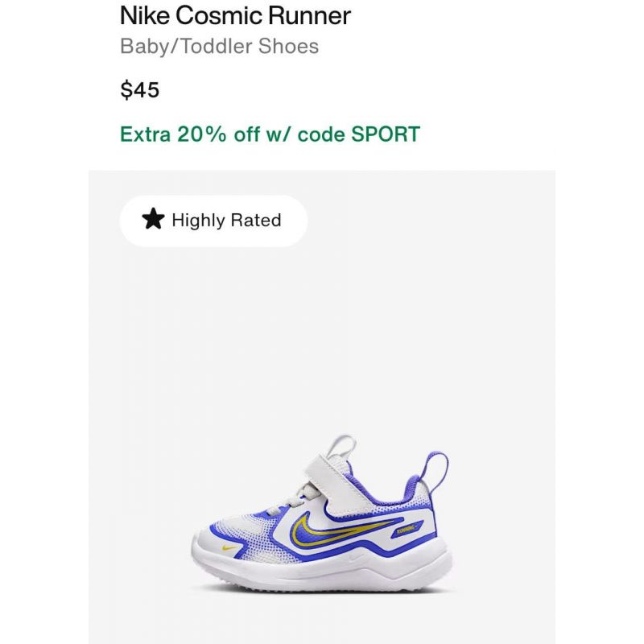Viewport: 644px width, 644px height.
Task: Click the small yellow swoosh on the toe
Action: (x=229, y=548)
